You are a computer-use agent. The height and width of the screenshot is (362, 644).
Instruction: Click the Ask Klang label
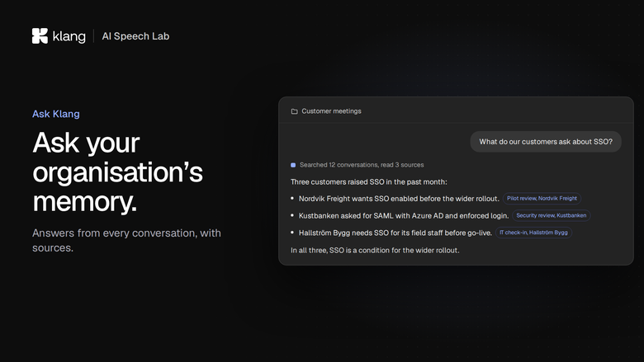[x=56, y=114]
